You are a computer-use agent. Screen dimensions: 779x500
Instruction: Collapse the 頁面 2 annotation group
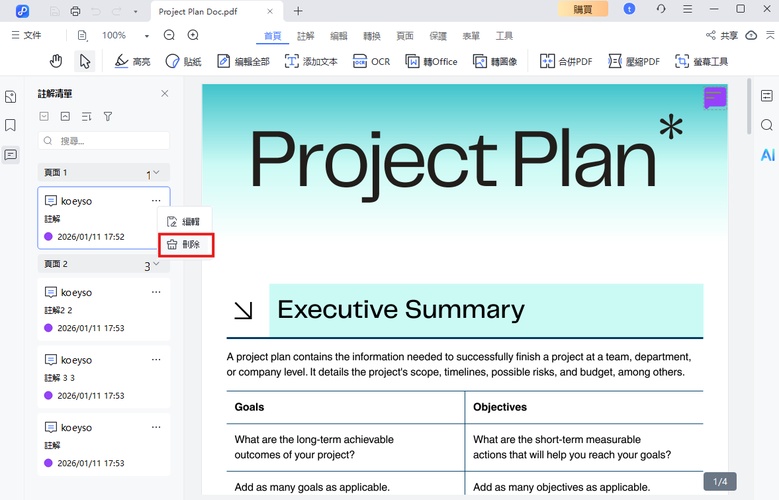click(x=156, y=264)
